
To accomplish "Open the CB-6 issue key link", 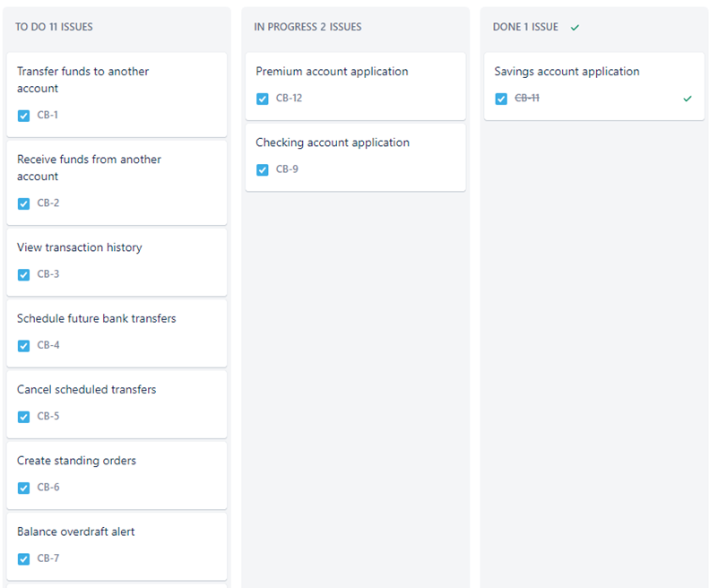I will [48, 488].
